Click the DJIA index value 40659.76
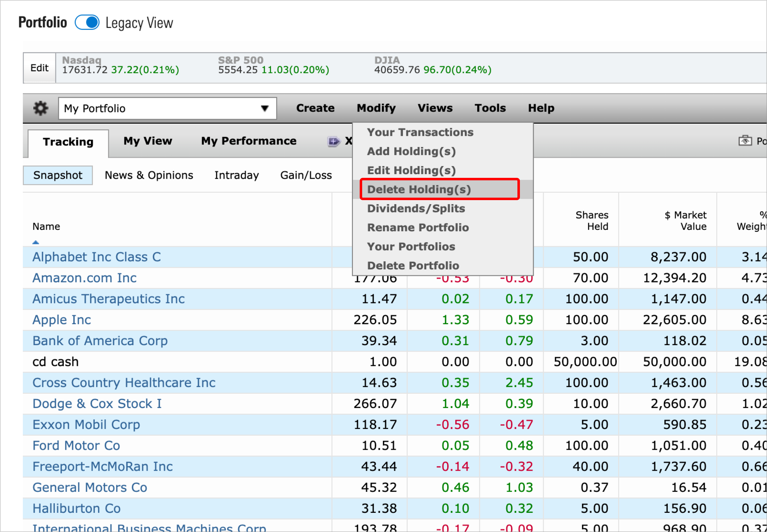The image size is (767, 532). tap(397, 70)
